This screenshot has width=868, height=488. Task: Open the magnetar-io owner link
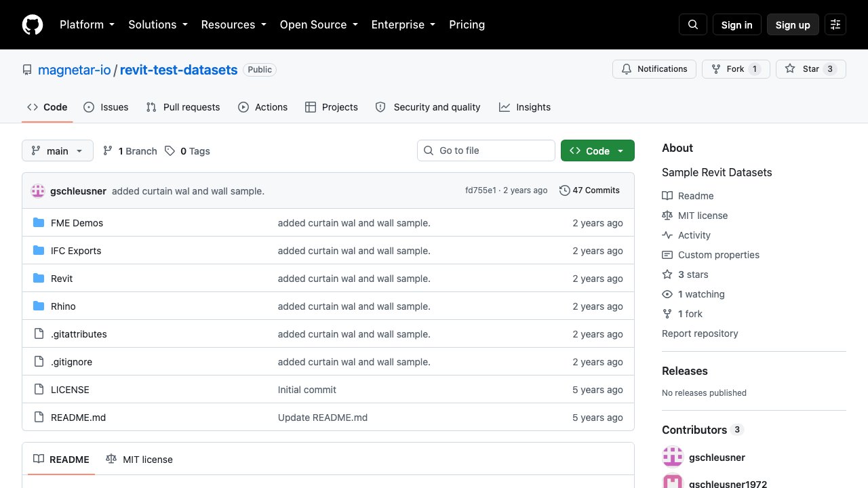75,70
